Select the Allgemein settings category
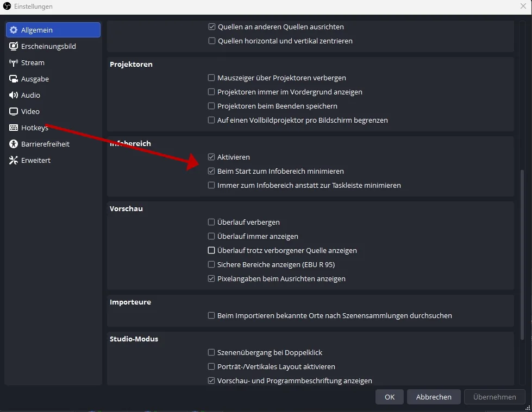Image resolution: width=532 pixels, height=412 pixels. click(53, 30)
